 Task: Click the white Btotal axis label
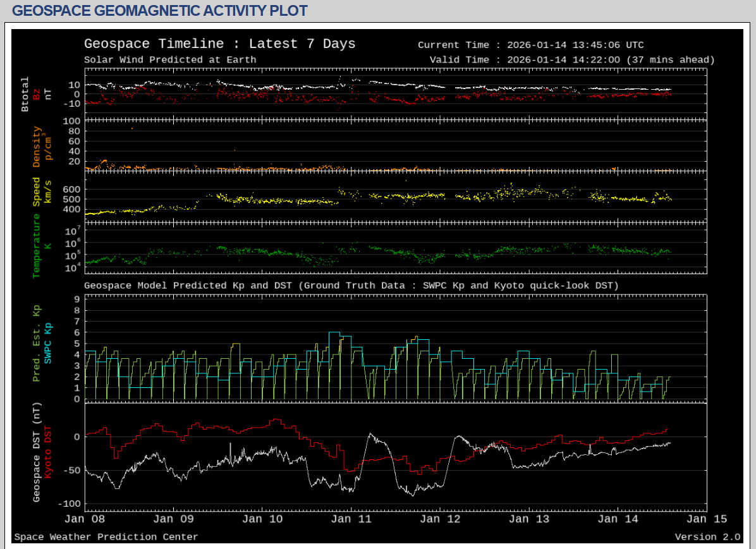[x=25, y=94]
